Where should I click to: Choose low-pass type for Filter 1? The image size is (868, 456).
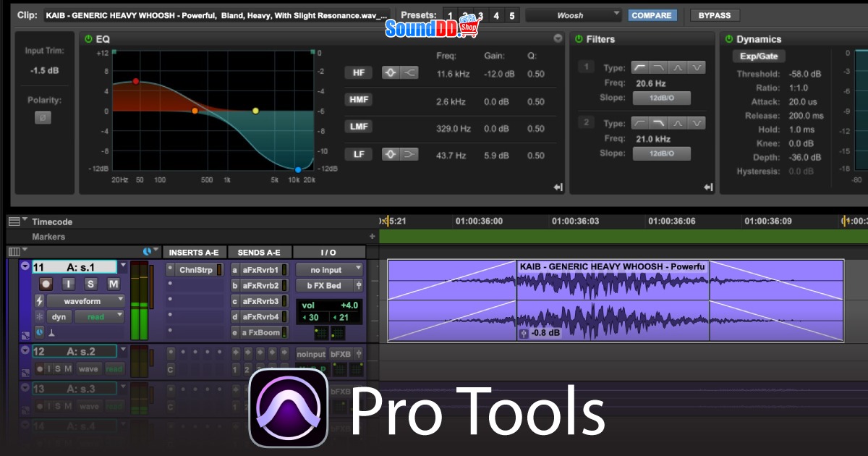pyautogui.click(x=659, y=67)
